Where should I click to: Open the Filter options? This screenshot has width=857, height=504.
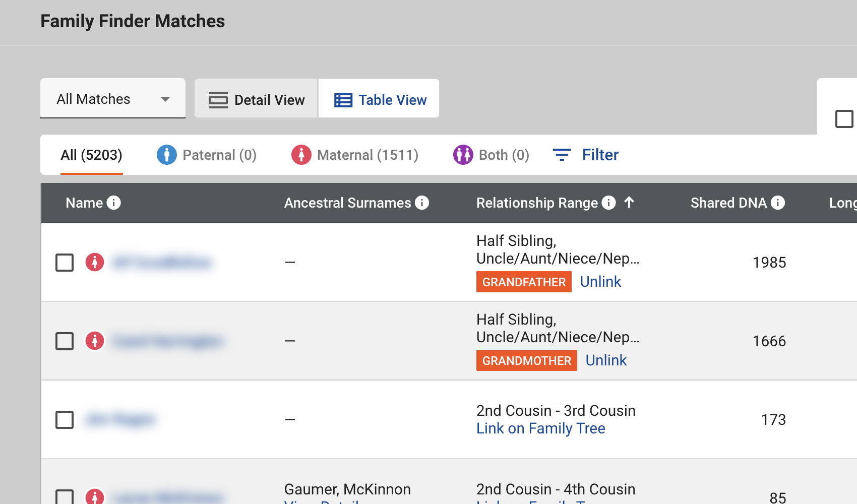[x=586, y=155]
